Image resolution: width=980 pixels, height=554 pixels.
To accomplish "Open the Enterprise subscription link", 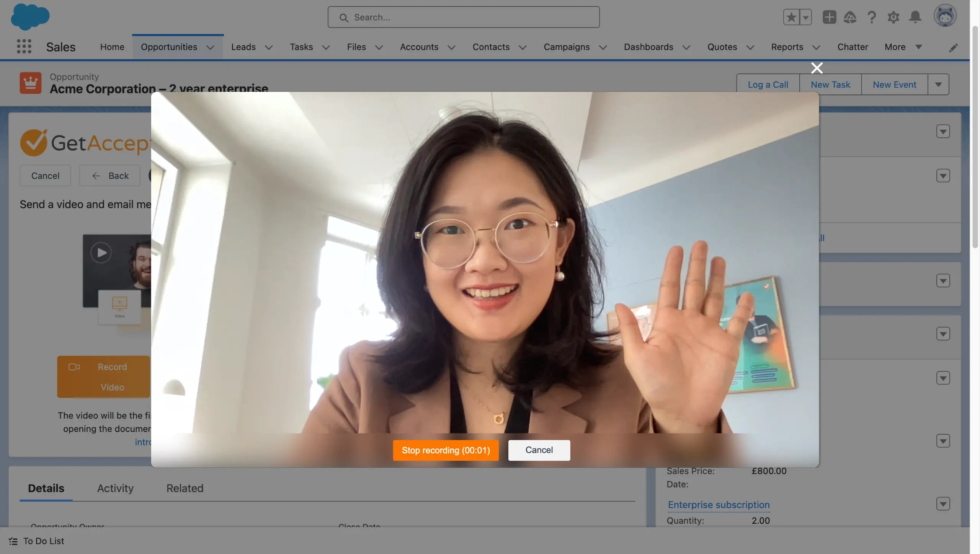I will (x=719, y=505).
